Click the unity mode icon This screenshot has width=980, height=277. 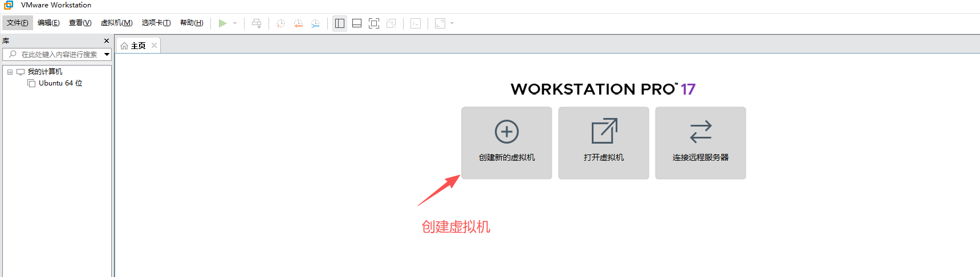point(391,23)
